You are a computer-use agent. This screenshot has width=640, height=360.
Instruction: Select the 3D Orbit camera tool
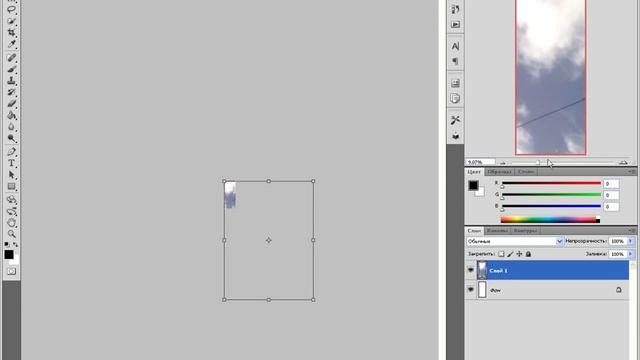click(11, 211)
